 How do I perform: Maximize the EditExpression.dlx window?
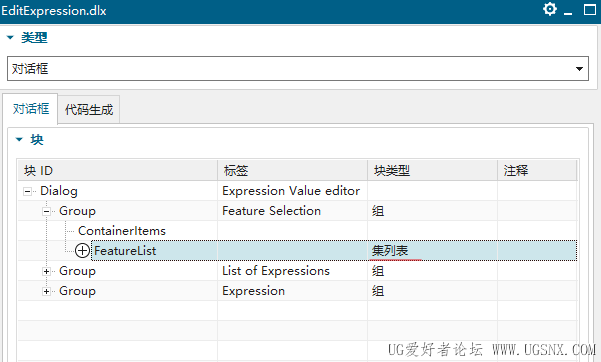point(590,9)
